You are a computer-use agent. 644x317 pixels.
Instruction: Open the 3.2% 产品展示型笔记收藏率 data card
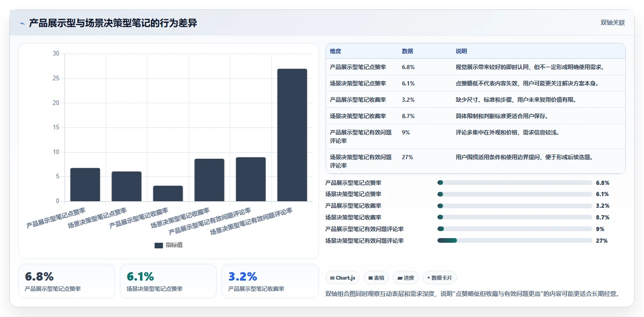[x=270, y=281]
